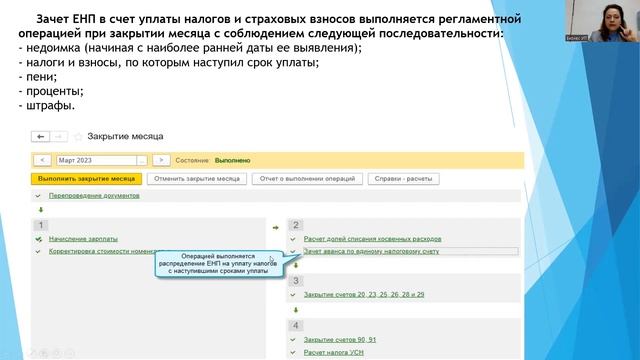Expand the chevron beside Закрытие счетов 90, 91
640x360 pixels.
(293, 340)
